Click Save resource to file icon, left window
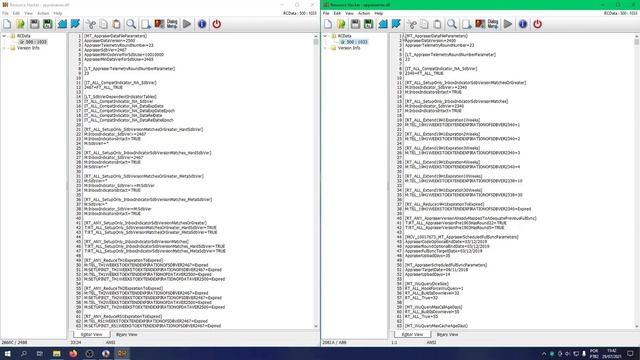 [76, 24]
